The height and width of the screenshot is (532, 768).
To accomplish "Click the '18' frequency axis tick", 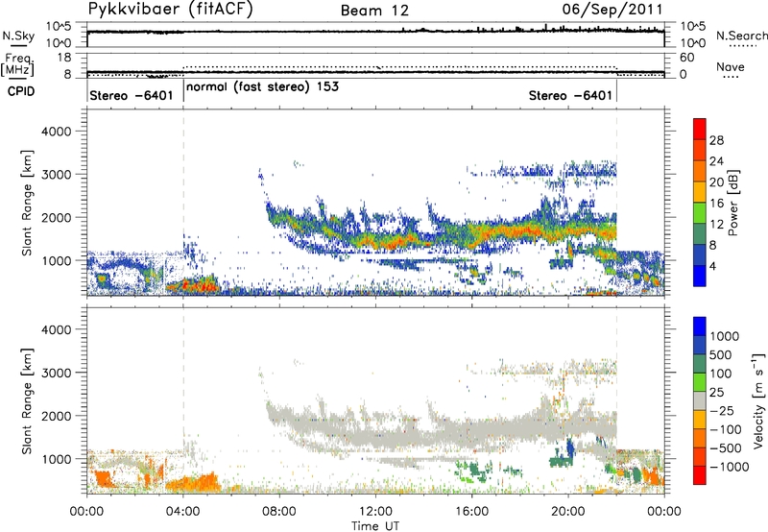I will tap(64, 58).
